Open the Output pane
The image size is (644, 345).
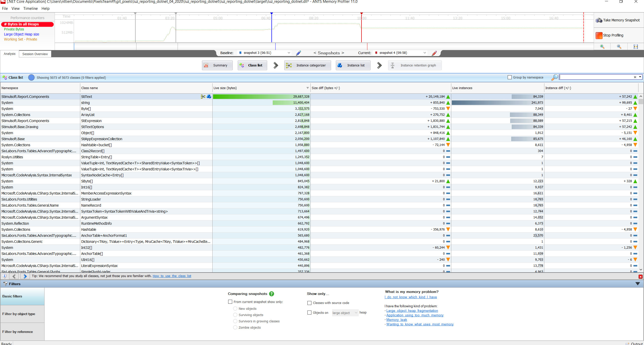[634, 343]
